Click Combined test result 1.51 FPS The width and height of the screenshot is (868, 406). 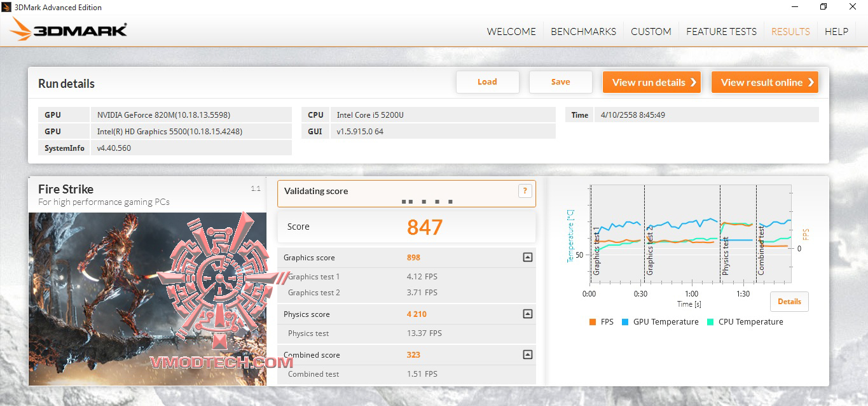pos(422,374)
